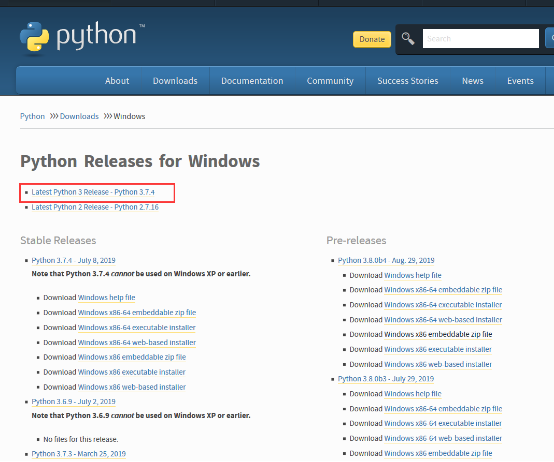Download 3.8.0b4 x86 executable installer
The height and width of the screenshot is (462, 554).
438,349
